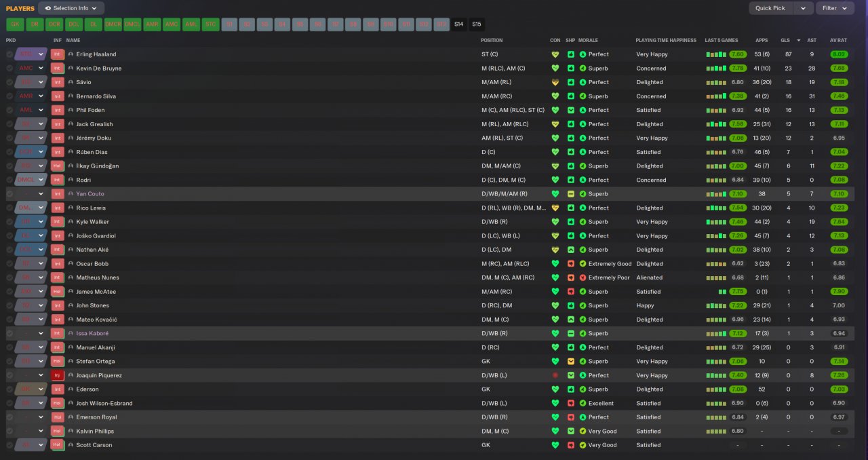The image size is (868, 460).
Task: Click Matheus Nunes's red morale icon
Action: [x=583, y=277]
